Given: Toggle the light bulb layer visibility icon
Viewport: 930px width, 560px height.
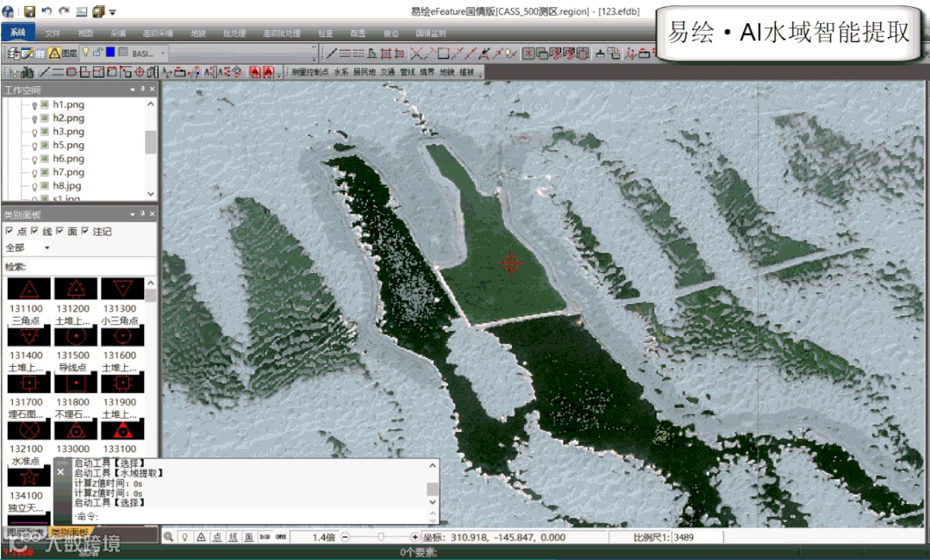Looking at the screenshot, I should [86, 53].
